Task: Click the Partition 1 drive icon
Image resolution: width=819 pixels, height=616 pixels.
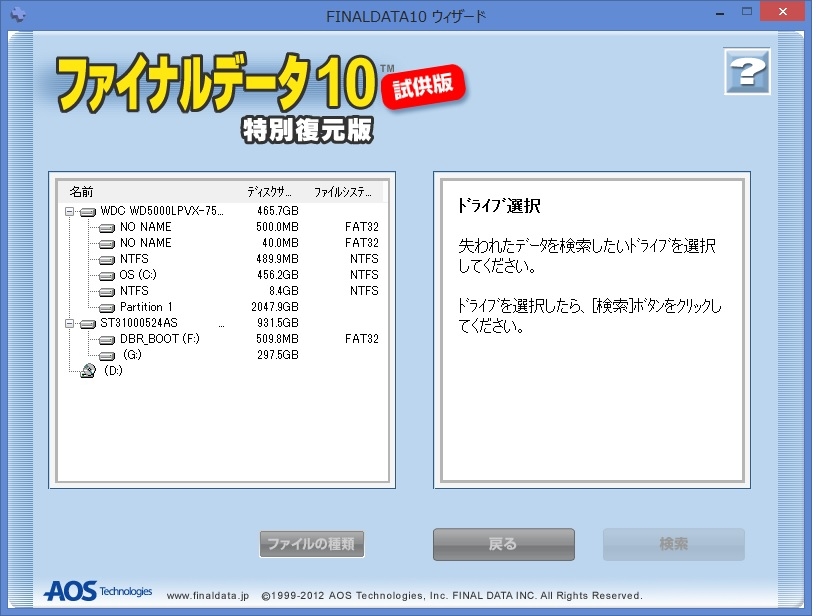Action: [x=107, y=307]
